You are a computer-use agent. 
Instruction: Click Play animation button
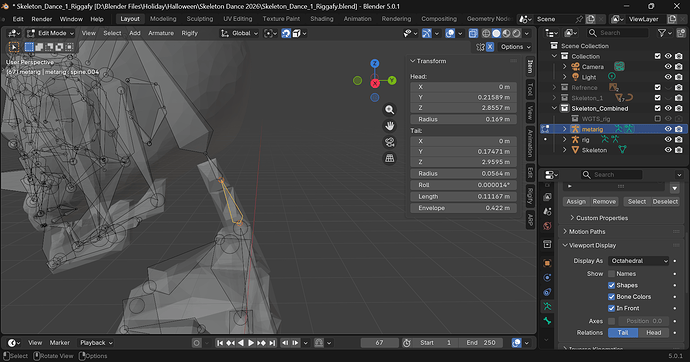[251, 343]
